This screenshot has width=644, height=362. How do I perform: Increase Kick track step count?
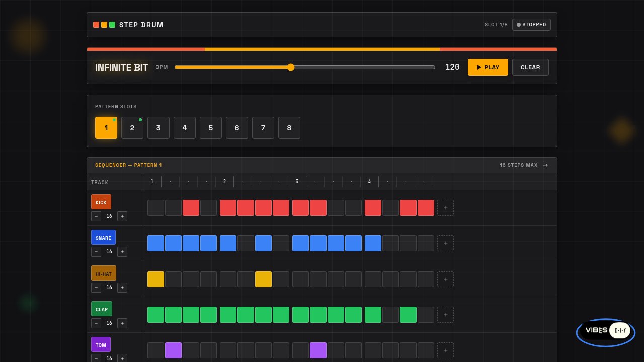(x=122, y=216)
